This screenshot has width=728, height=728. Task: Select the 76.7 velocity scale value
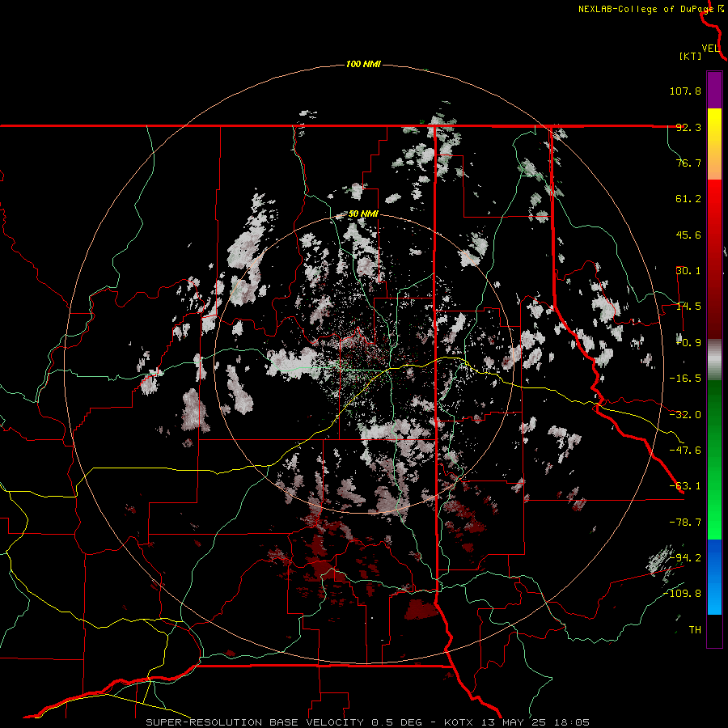click(688, 163)
